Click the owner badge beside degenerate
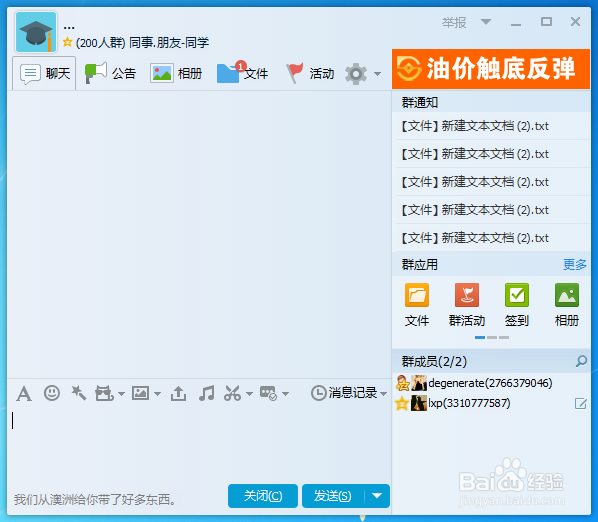Viewport: 598px width, 522px height. pyautogui.click(x=403, y=383)
